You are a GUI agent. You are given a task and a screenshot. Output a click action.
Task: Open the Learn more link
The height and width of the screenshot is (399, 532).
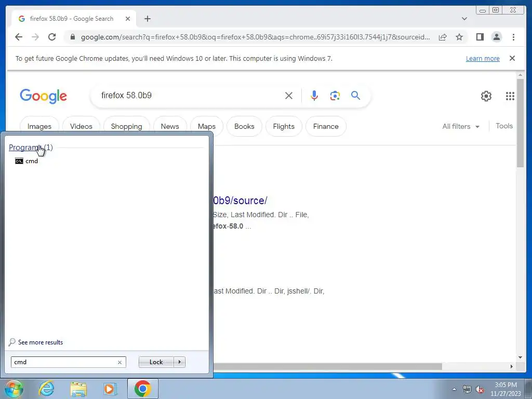point(483,58)
